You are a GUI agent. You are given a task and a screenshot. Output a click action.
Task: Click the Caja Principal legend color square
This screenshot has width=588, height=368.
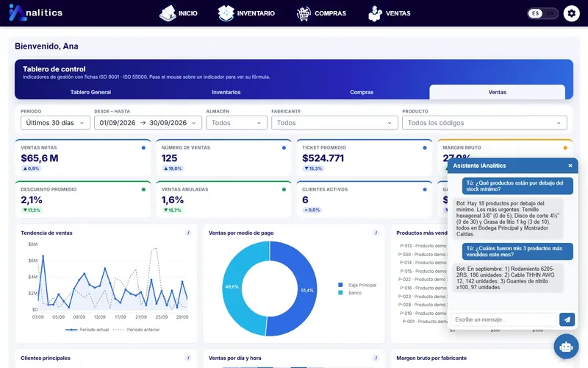point(340,285)
